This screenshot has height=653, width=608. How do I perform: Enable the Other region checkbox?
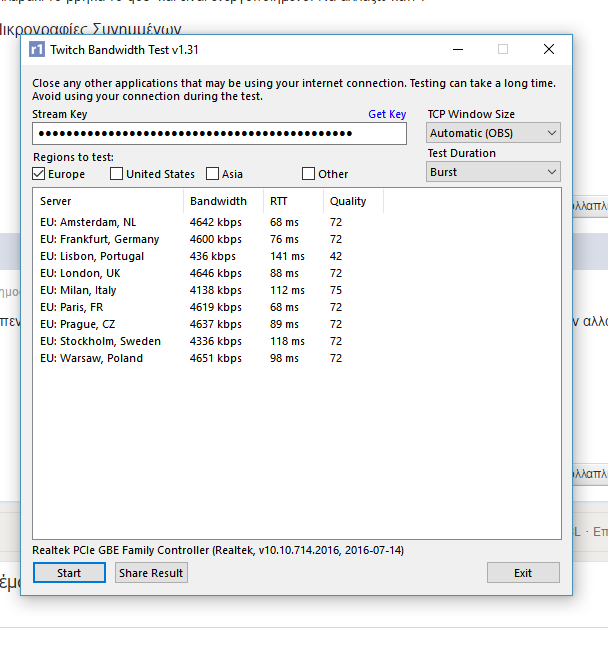click(308, 174)
